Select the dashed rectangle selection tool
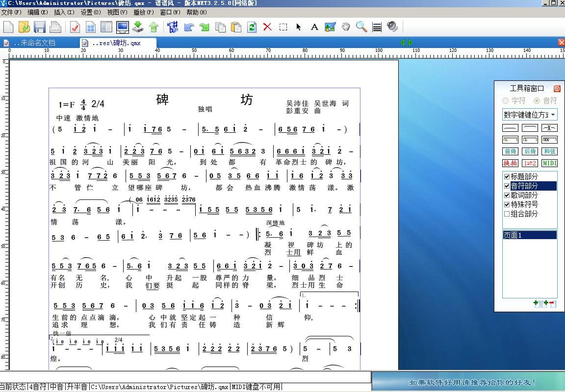Image resolution: width=565 pixels, height=392 pixels. click(283, 27)
